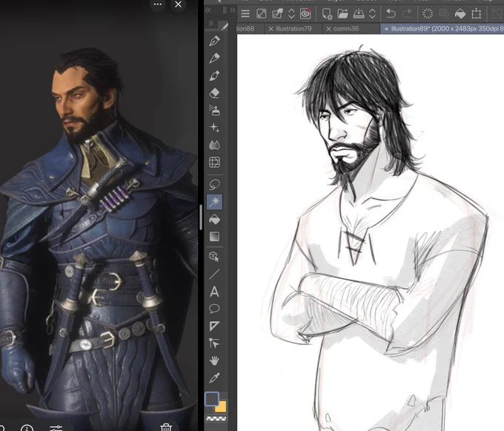Switch to the comm36 tab
504x431 pixels.
(x=346, y=29)
